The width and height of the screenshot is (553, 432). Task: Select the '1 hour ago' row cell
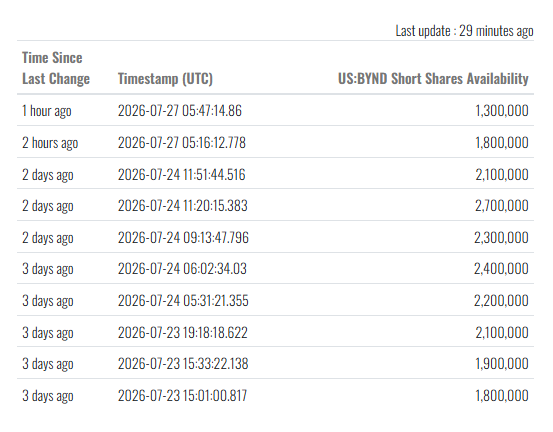point(47,111)
